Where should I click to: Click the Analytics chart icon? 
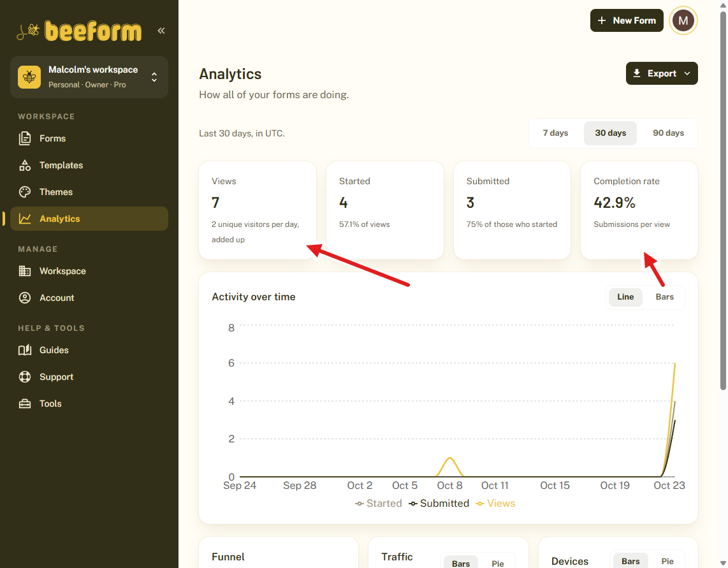click(x=25, y=219)
